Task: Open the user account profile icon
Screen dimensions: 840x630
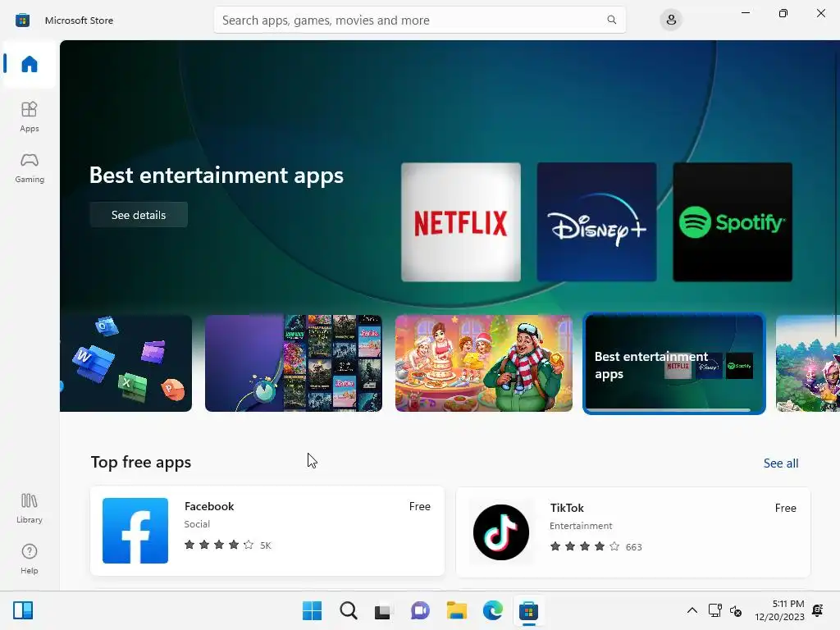Action: (671, 20)
